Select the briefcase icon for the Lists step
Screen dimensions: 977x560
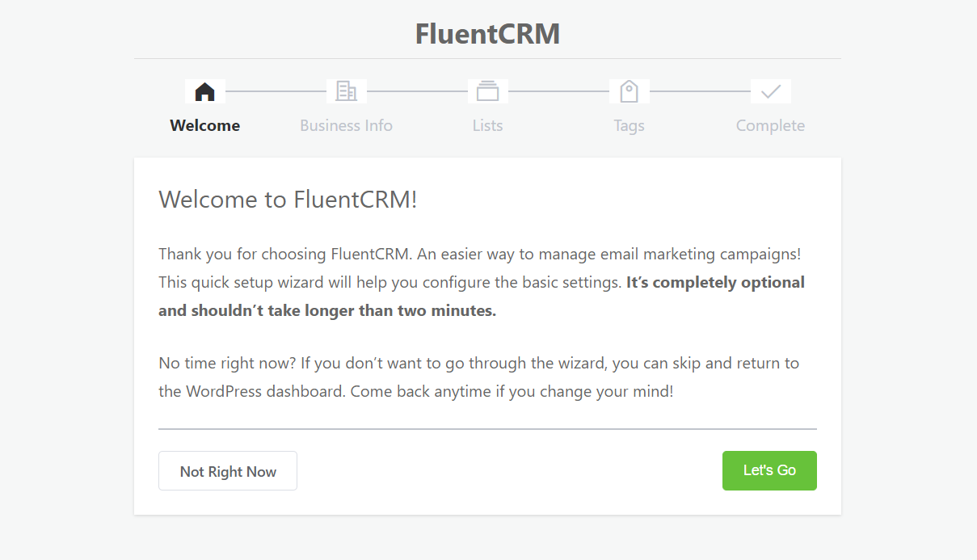pyautogui.click(x=487, y=91)
